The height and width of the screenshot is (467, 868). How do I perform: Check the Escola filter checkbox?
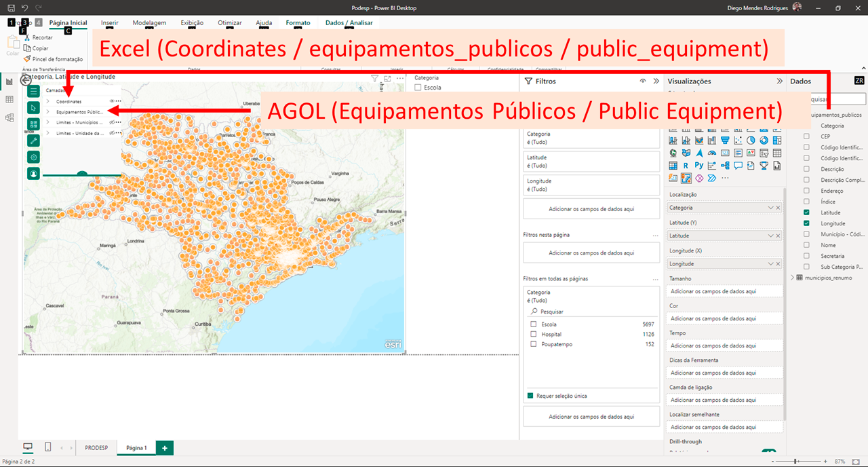[x=533, y=324]
